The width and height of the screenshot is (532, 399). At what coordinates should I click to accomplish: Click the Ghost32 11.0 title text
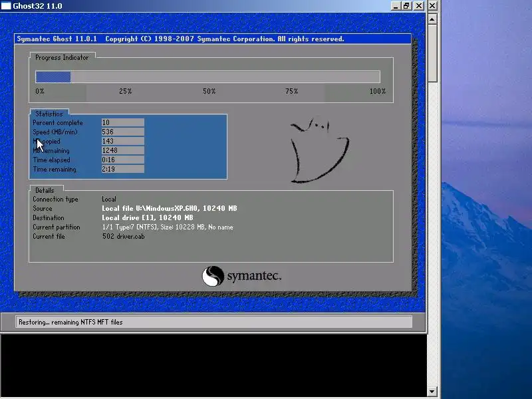pyautogui.click(x=37, y=6)
